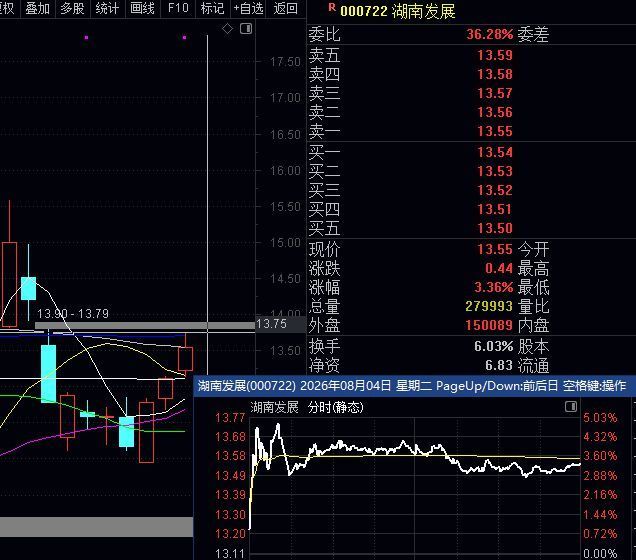Screen dimensions: 636x560
Task: Click the 000722 湖南发展 stock title
Action: click(x=398, y=11)
